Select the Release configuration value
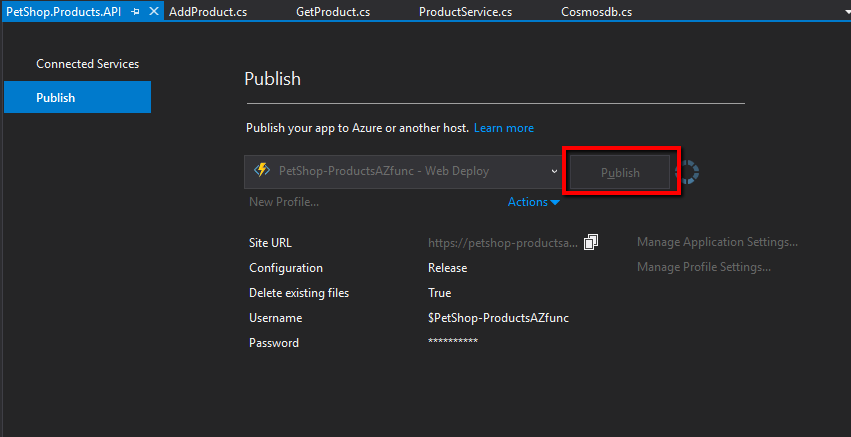 tap(447, 268)
